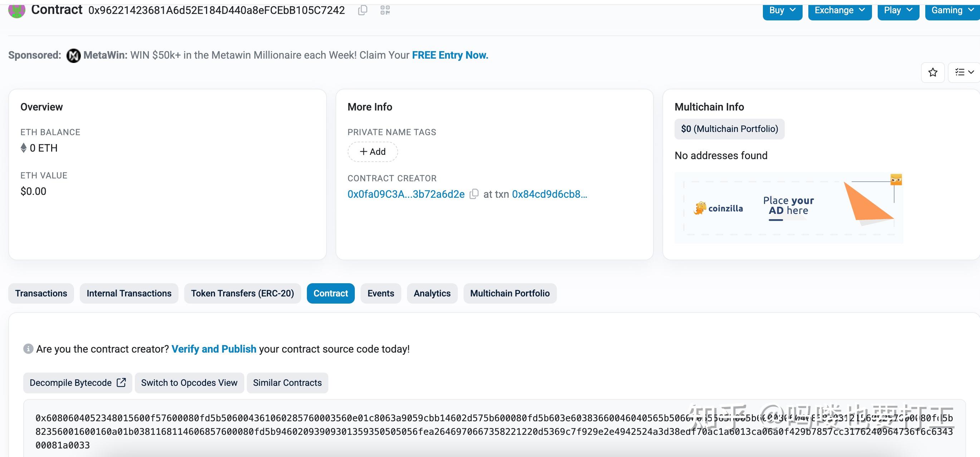Viewport: 980px width, 457px height.
Task: Add a private name tag
Action: click(x=372, y=152)
